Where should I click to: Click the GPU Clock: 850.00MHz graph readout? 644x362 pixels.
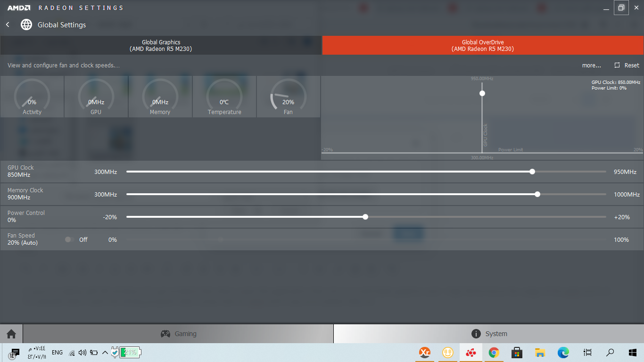click(x=616, y=82)
